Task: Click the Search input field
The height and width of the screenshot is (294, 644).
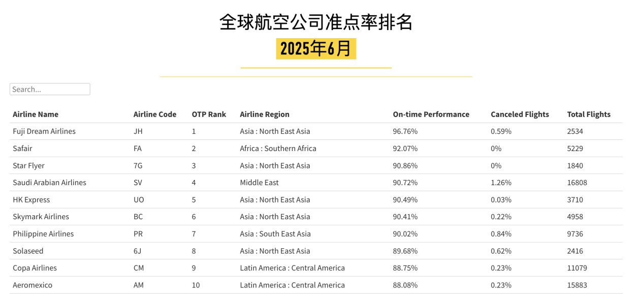Action: tap(50, 89)
